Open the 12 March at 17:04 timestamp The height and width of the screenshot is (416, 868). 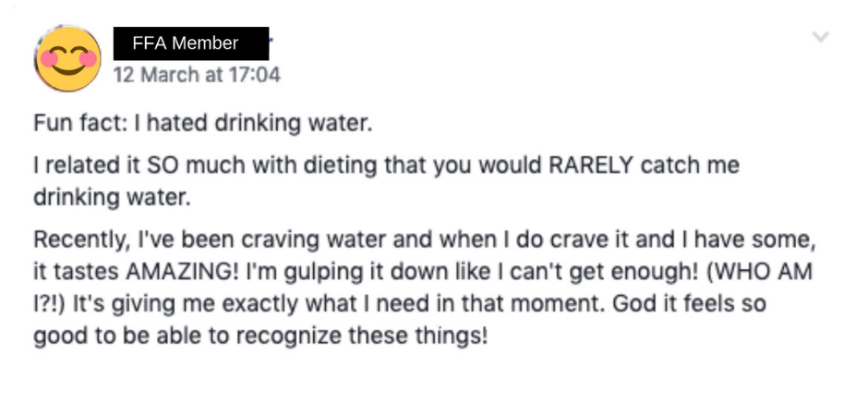(197, 75)
